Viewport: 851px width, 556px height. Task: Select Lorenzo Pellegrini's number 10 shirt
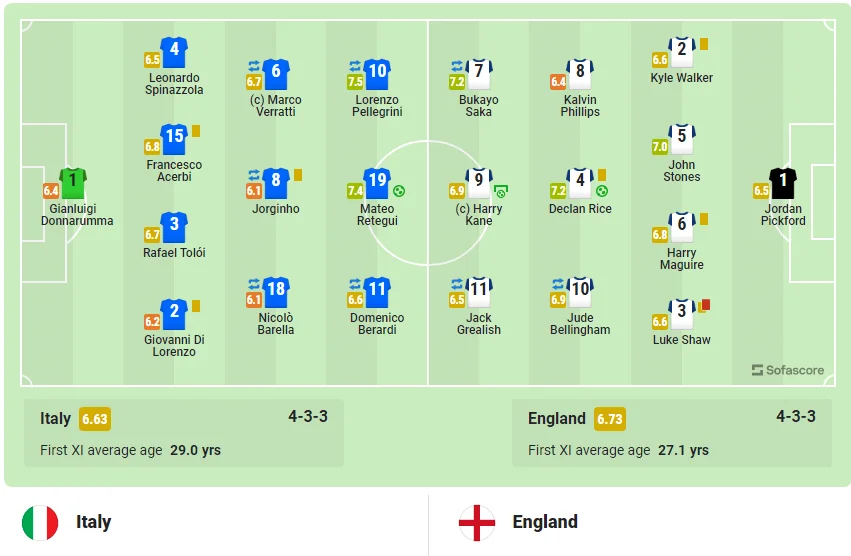coord(377,74)
